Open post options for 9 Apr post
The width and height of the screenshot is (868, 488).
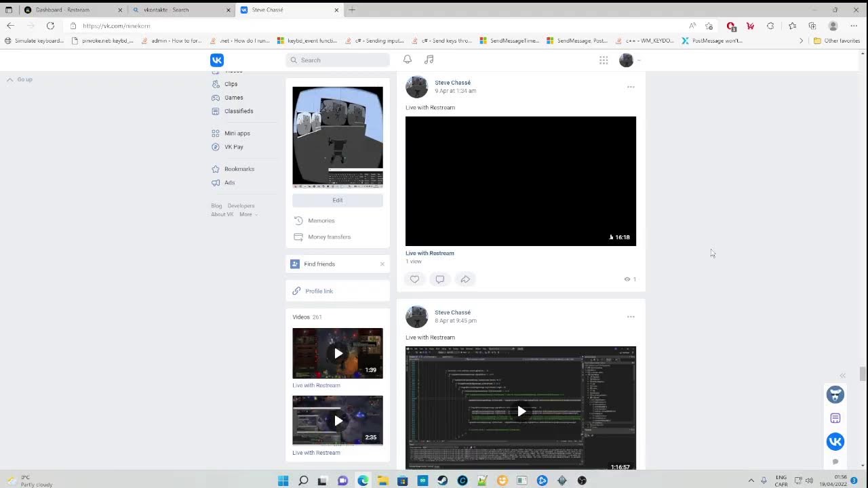(x=631, y=87)
